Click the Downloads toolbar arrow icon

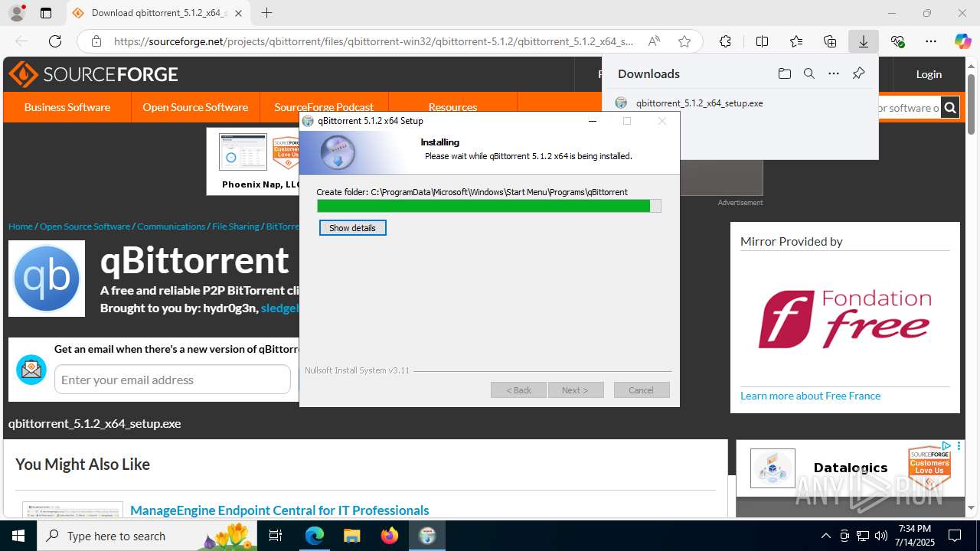(x=864, y=41)
